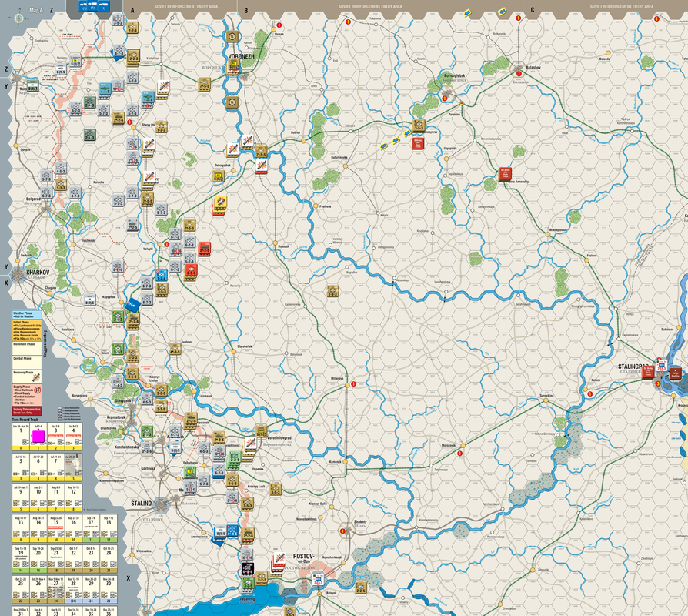The height and width of the screenshot is (616, 688).
Task: Select the red 3-5-3 infantry counter
Action: coord(191,271)
